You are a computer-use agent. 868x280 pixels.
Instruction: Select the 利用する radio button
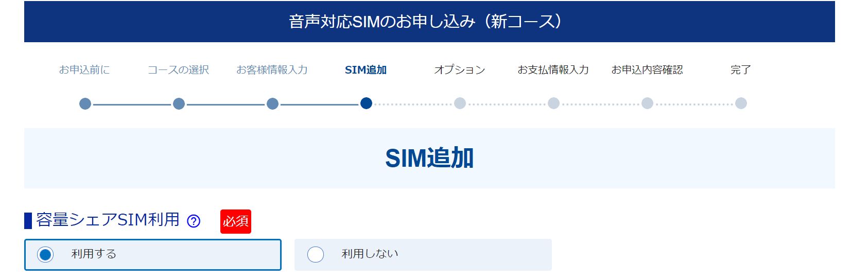(45, 254)
